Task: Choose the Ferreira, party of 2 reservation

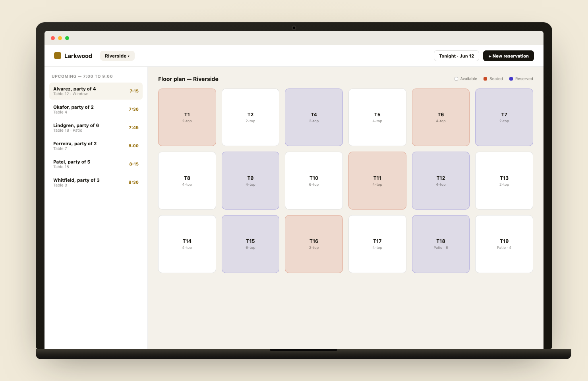Action: click(x=96, y=146)
